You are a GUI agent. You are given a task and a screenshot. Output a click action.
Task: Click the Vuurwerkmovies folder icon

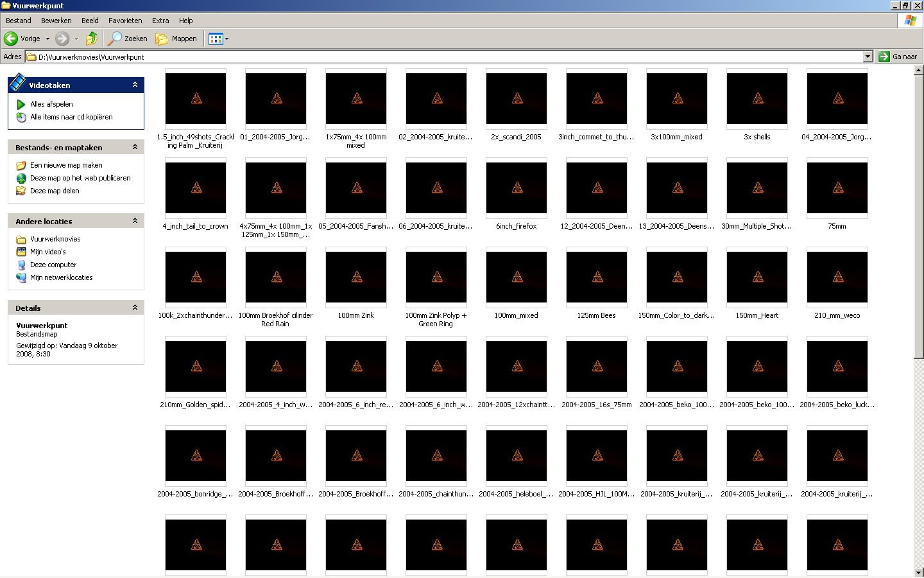click(21, 239)
